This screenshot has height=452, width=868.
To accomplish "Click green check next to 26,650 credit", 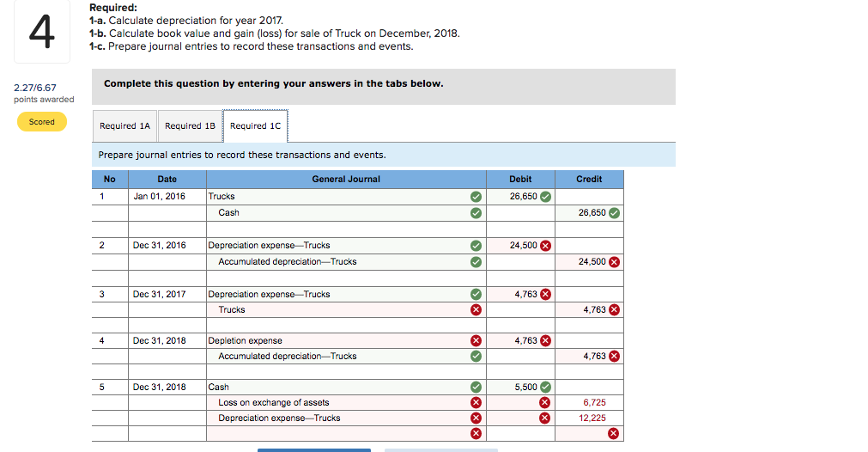I will click(614, 213).
